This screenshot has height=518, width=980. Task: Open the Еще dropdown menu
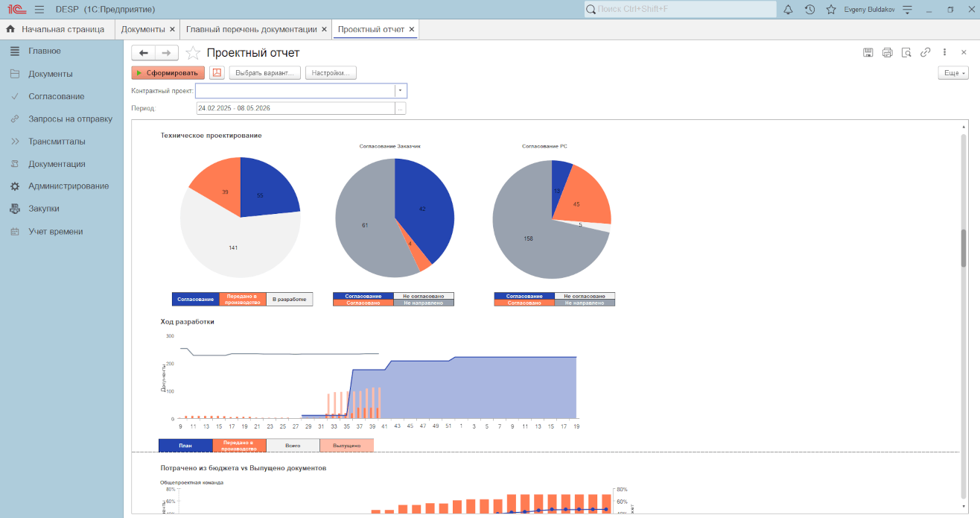953,73
